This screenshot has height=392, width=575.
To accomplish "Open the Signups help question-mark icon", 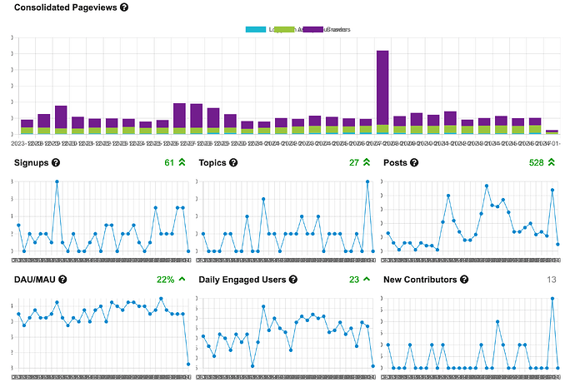I will (x=56, y=162).
